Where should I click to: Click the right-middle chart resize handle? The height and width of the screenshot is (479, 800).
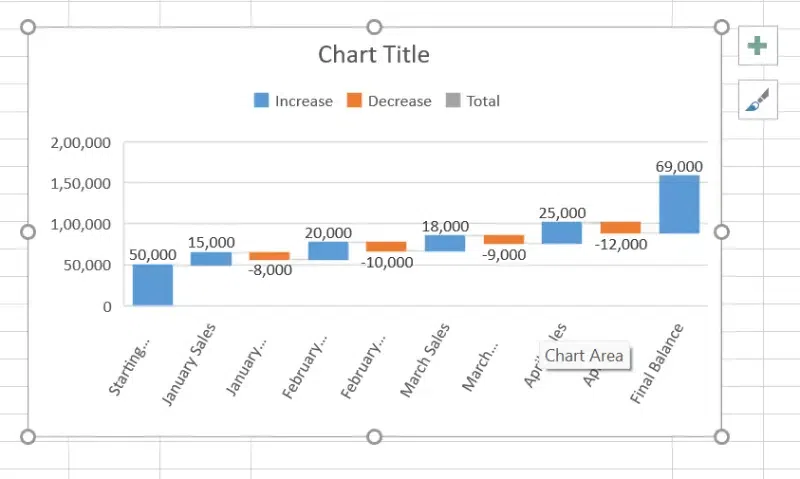click(721, 232)
